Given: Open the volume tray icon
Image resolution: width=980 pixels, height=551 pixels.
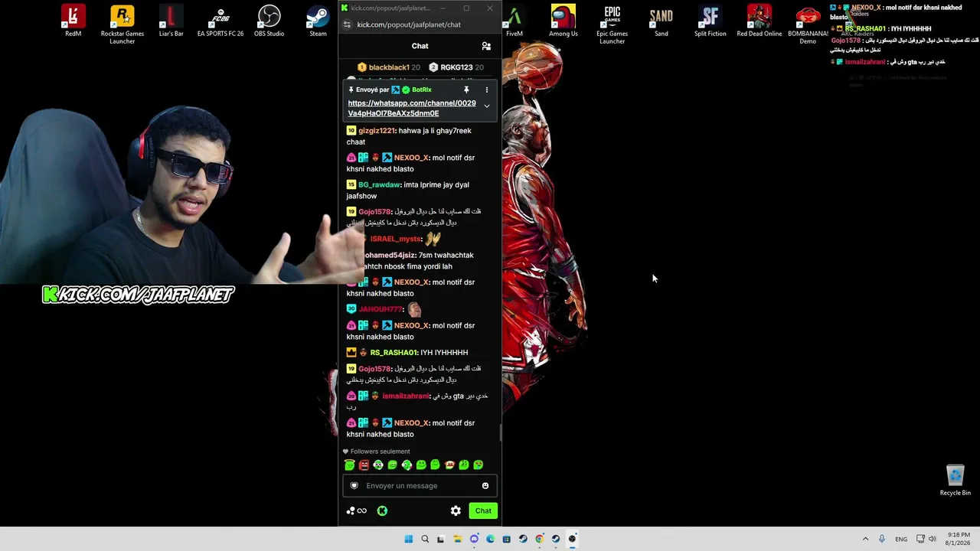Looking at the screenshot, I should pyautogui.click(x=933, y=539).
